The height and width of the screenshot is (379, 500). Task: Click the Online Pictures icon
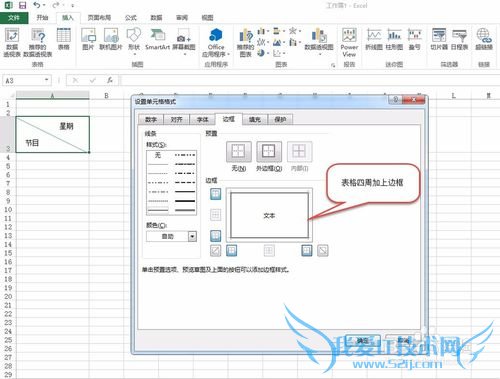tap(111, 39)
